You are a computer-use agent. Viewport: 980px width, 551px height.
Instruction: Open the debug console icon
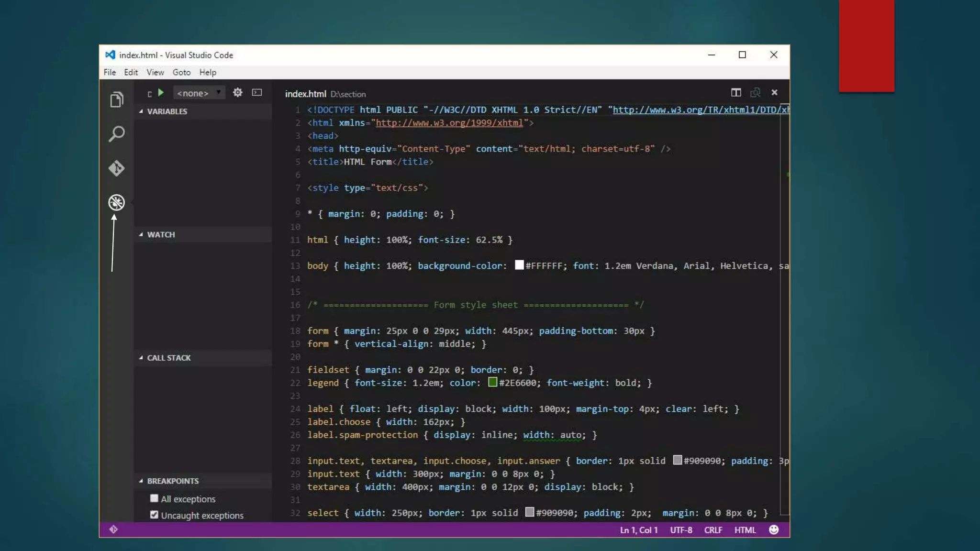pyautogui.click(x=257, y=92)
